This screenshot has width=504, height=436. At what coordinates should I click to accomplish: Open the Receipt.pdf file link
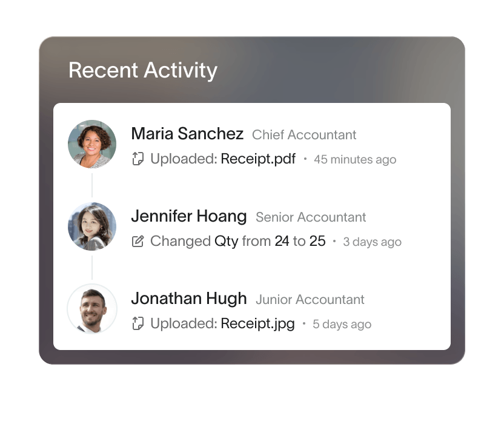coord(258,159)
